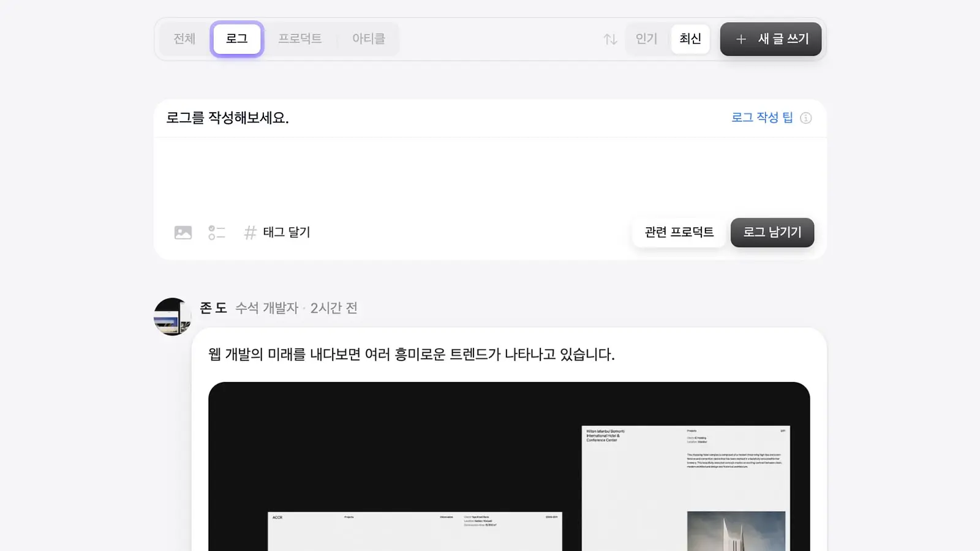The height and width of the screenshot is (551, 980).
Task: Click the 로그 남기기 submit button
Action: pos(772,233)
